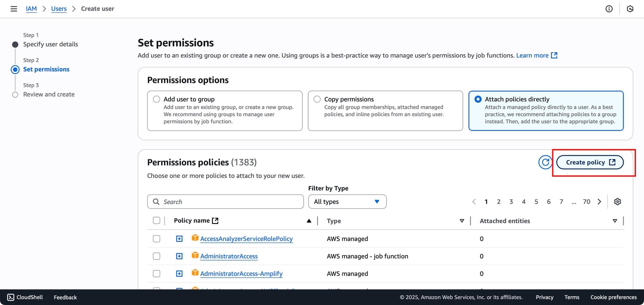The width and height of the screenshot is (644, 305).
Task: Expand AdministratorAccess row details
Action: tap(179, 256)
